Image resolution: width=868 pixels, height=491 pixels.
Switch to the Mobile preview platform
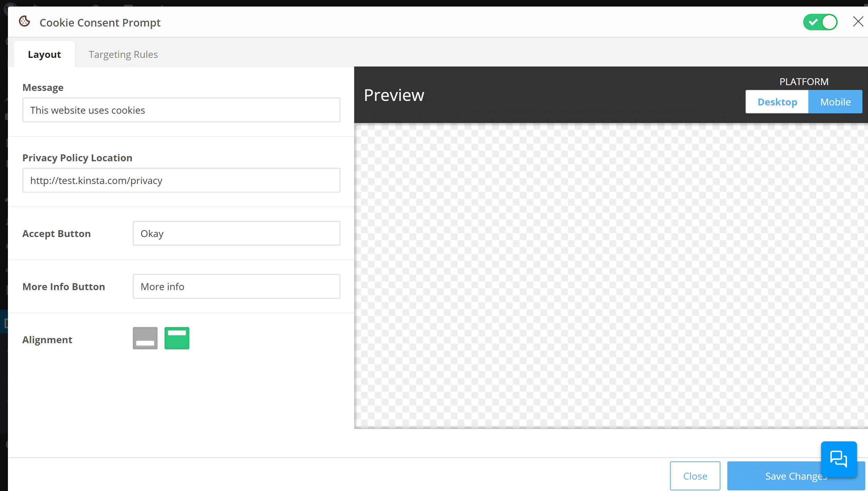[x=835, y=102]
